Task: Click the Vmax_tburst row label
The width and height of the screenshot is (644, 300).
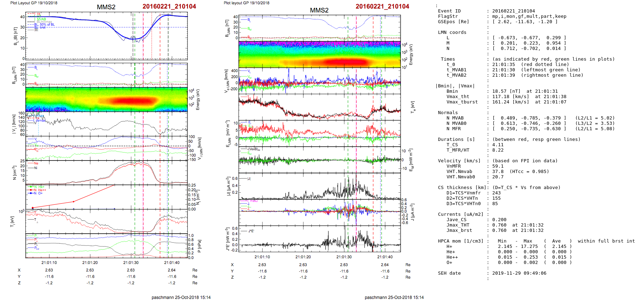Action: 462,102
